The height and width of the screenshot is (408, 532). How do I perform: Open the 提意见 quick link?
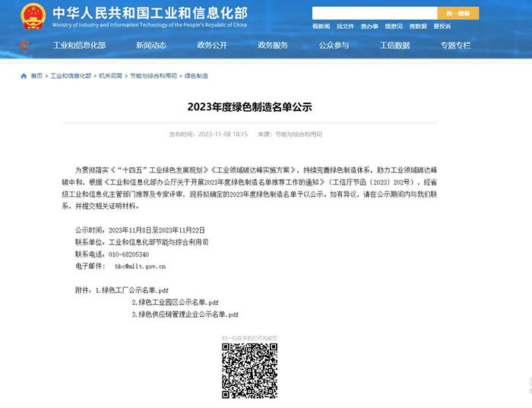(x=394, y=27)
